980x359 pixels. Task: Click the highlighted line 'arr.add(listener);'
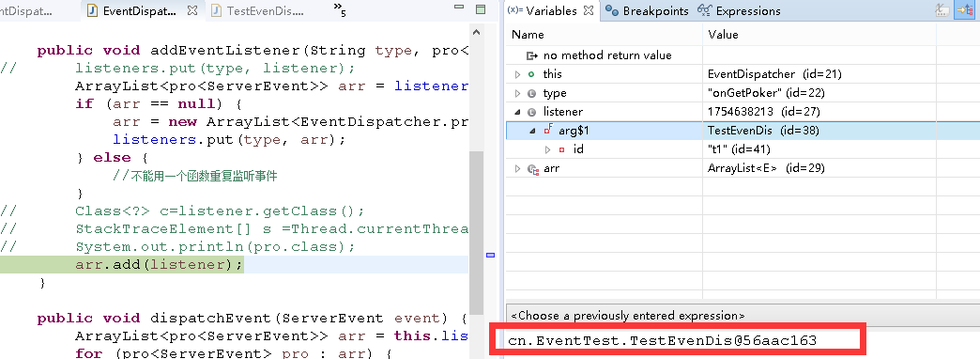(x=159, y=265)
